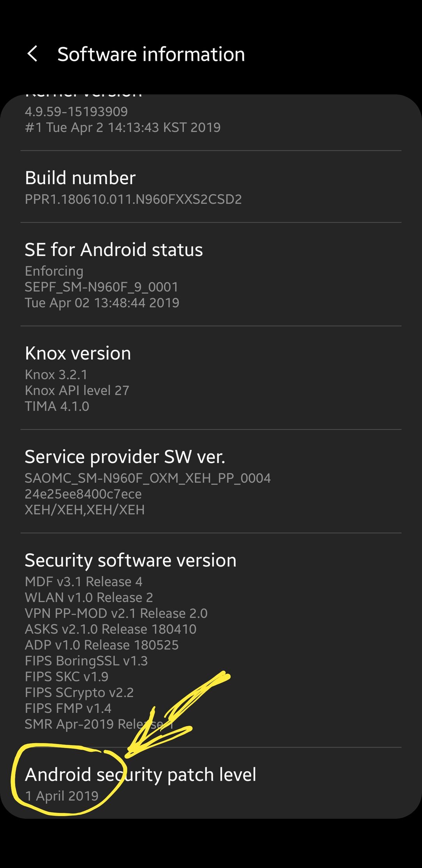Tap the VPN PP-MOD v2.1 Release line
This screenshot has height=868, width=422.
point(116,613)
